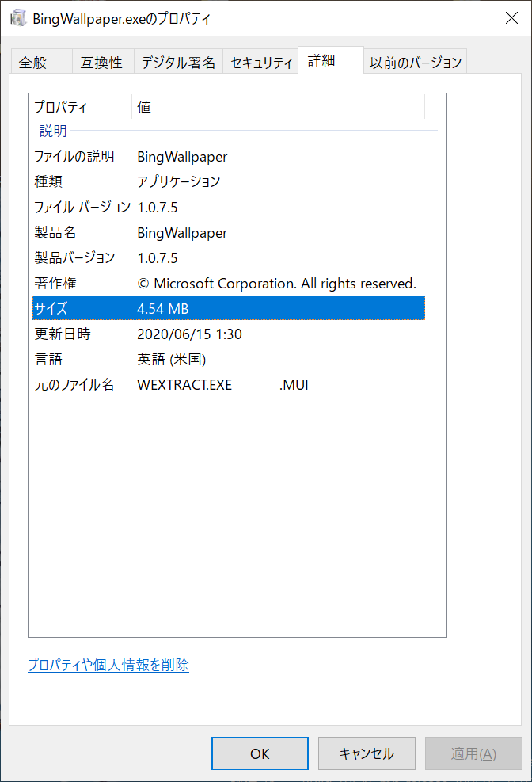
Task: Select the 著作権 row label
Action: [x=55, y=284]
